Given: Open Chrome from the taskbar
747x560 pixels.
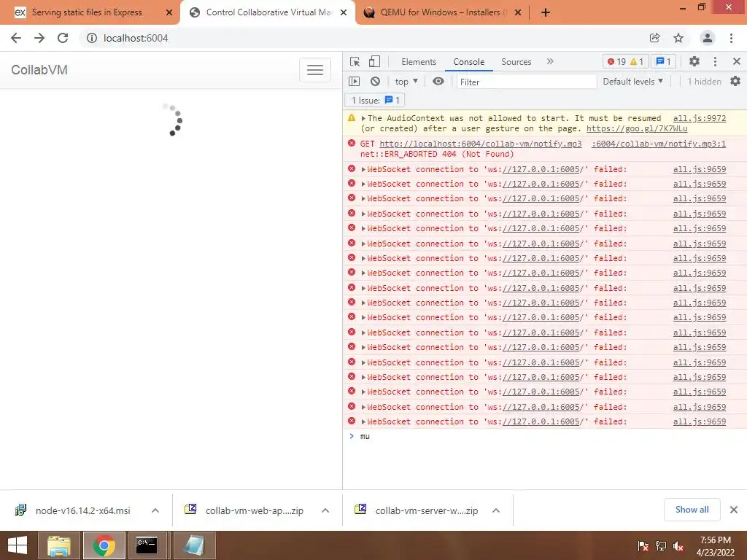Looking at the screenshot, I should pos(104,545).
